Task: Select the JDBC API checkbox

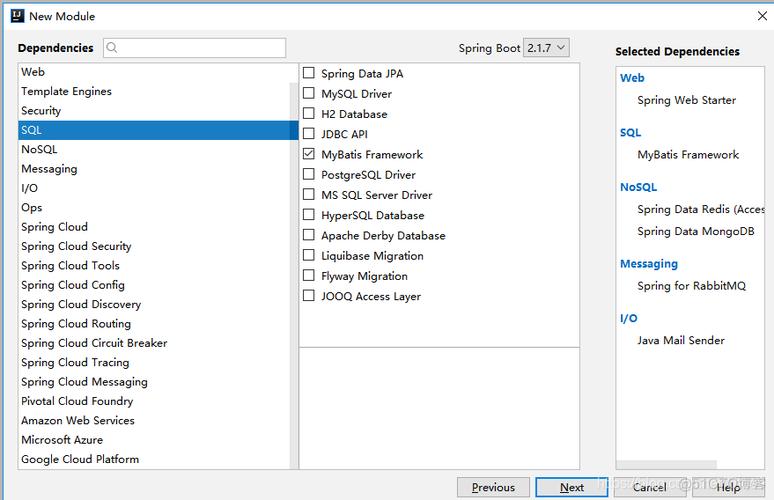Action: coord(309,134)
